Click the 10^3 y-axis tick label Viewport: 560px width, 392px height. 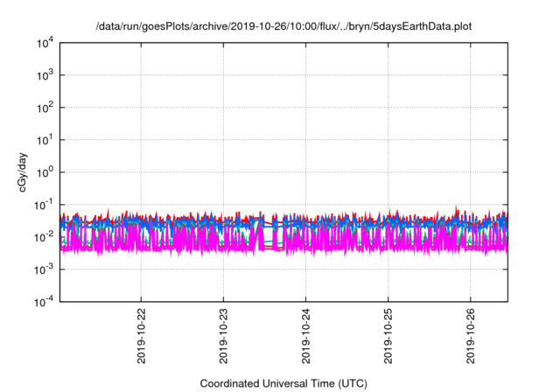pyautogui.click(x=45, y=75)
